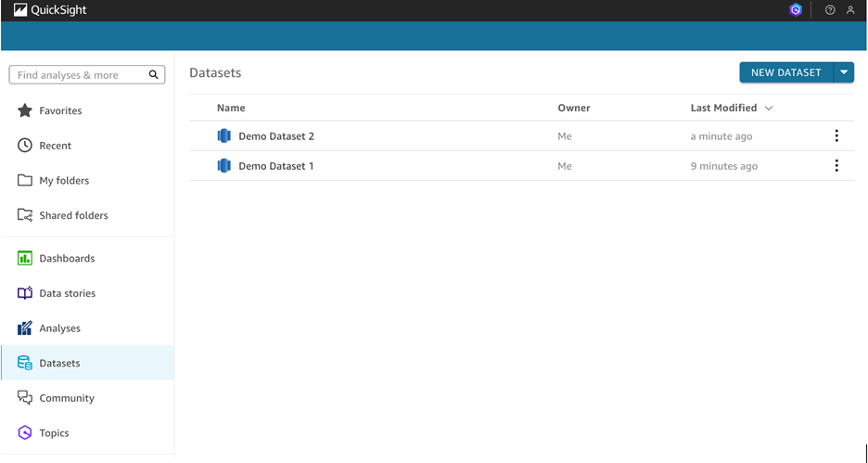Expand the NEW DATASET dropdown arrow
Image resolution: width=868 pixels, height=463 pixels.
(x=844, y=72)
